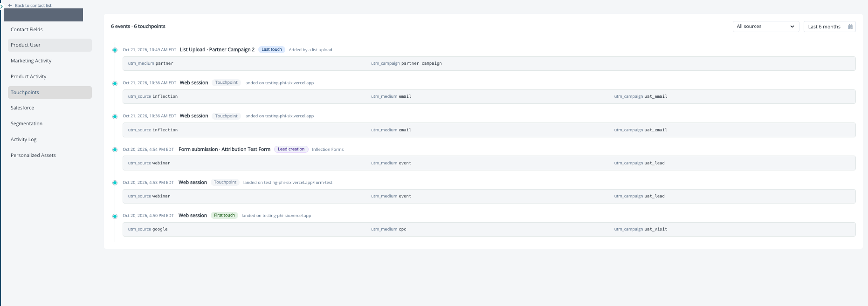Click the First touch badge
Viewport: 868px width, 306px height.
224,215
